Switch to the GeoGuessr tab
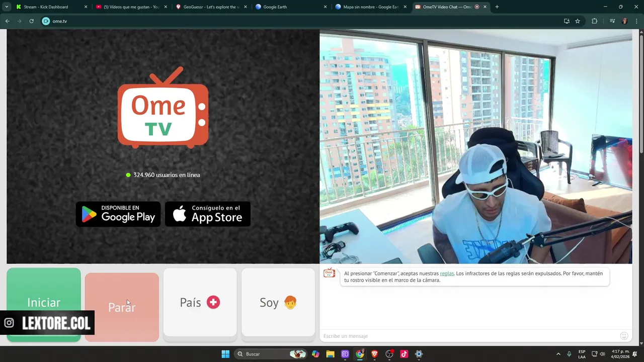 pyautogui.click(x=211, y=7)
